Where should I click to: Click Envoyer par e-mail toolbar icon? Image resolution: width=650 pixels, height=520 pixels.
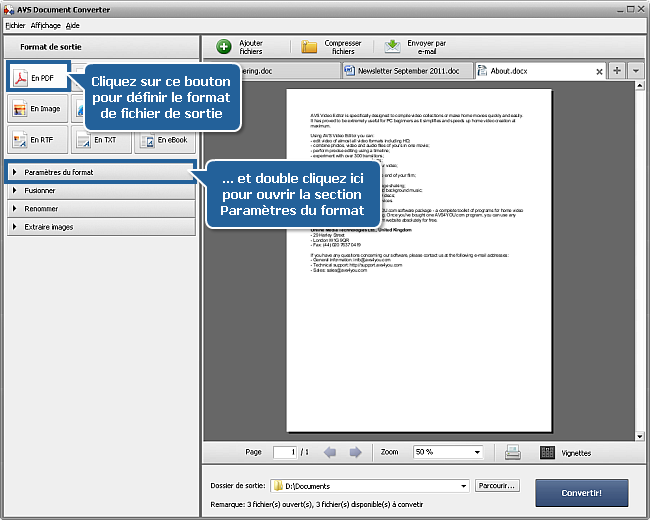pyautogui.click(x=393, y=47)
